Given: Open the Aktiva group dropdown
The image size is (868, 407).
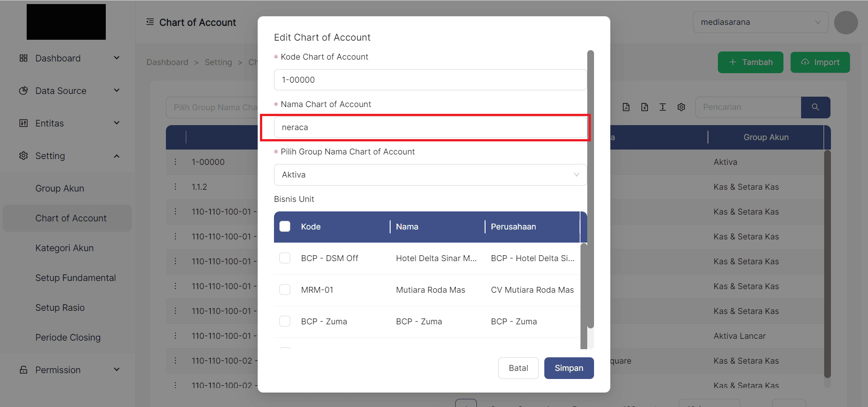Looking at the screenshot, I should coord(430,175).
